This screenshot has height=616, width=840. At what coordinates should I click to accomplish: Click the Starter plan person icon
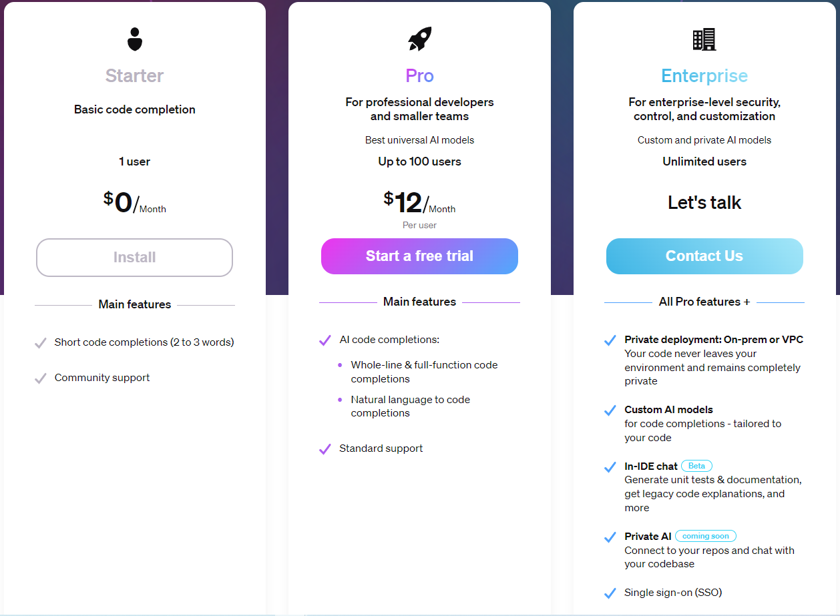tap(135, 39)
